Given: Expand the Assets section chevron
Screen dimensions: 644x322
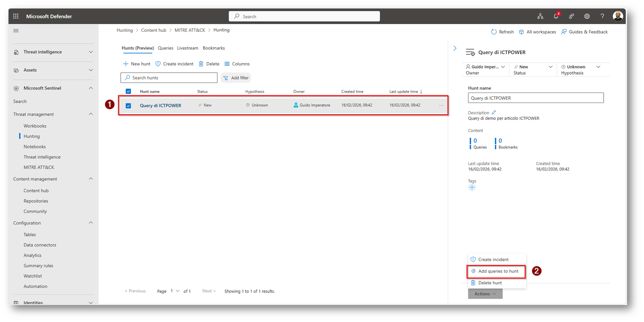Looking at the screenshot, I should pos(91,70).
